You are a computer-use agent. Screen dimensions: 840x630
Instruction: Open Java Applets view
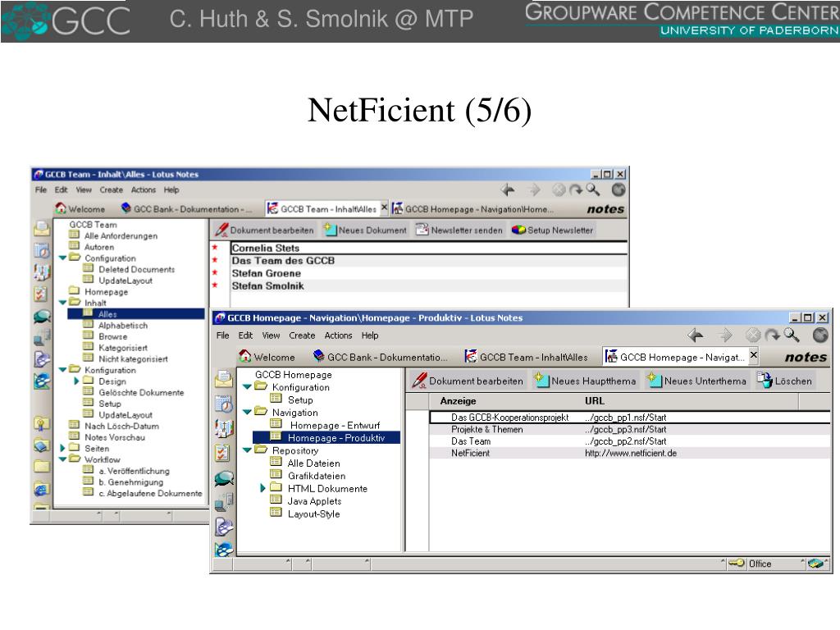coord(314,501)
